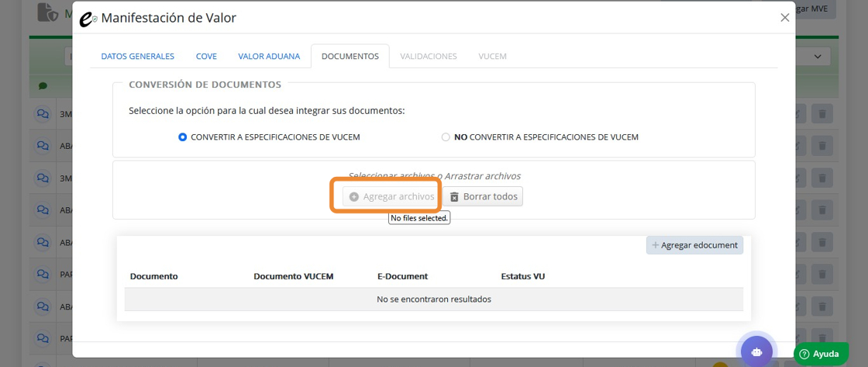Screen dimensions: 868x367
Task: Click the green comment icon in background header
Action: pos(43,86)
